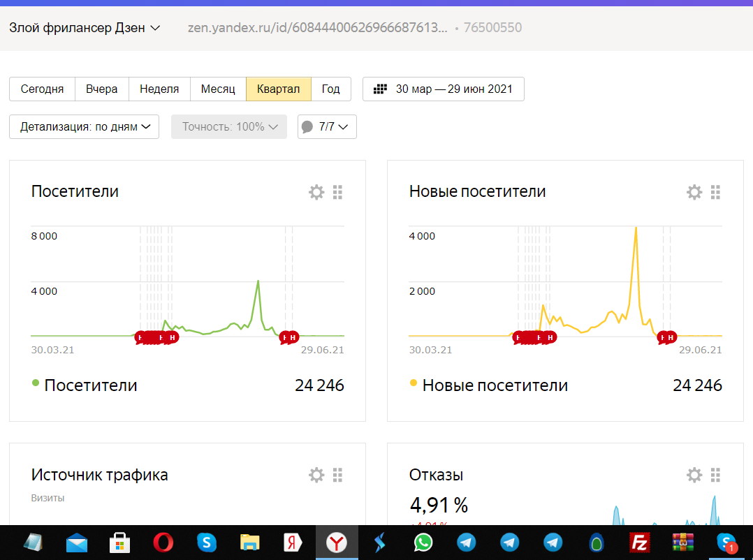Image resolution: width=753 pixels, height=560 pixels.
Task: Select the Год period tab
Action: coord(331,89)
